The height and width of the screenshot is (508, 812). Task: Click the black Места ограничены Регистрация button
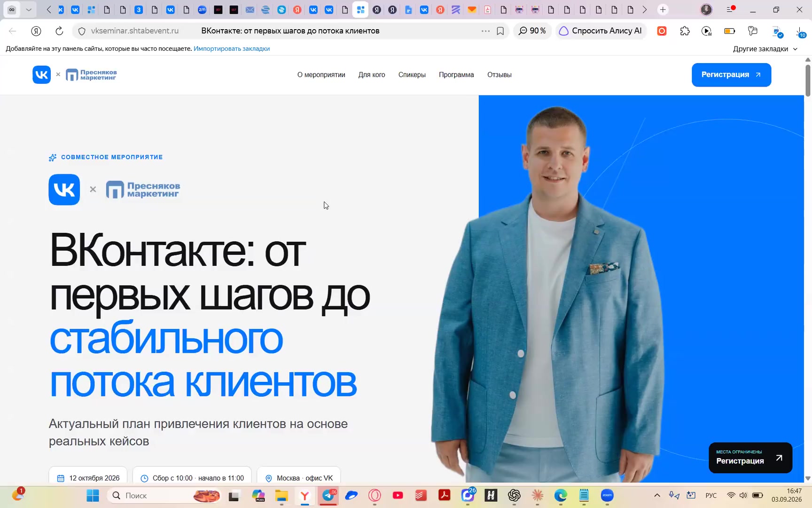pos(750,458)
